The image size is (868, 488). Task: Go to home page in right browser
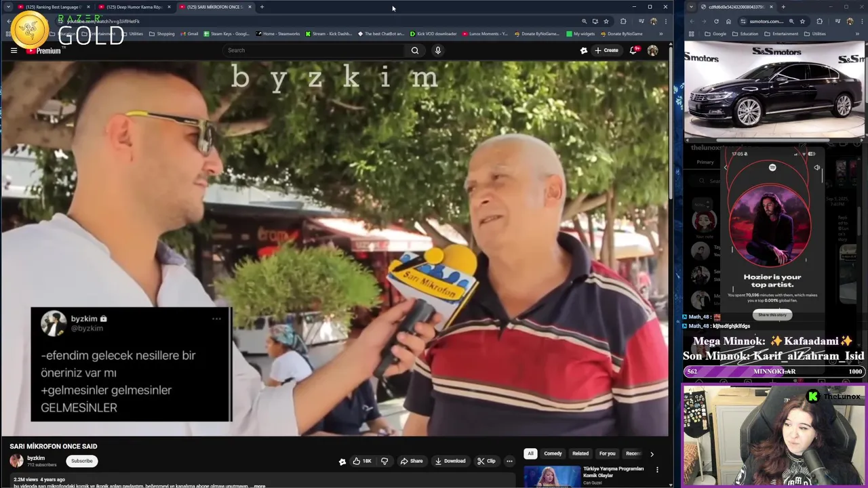coord(728,21)
